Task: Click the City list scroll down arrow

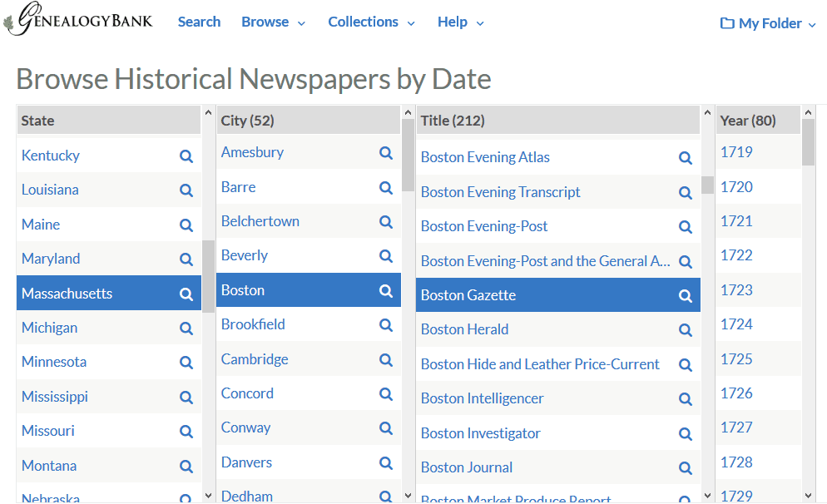Action: point(408,496)
